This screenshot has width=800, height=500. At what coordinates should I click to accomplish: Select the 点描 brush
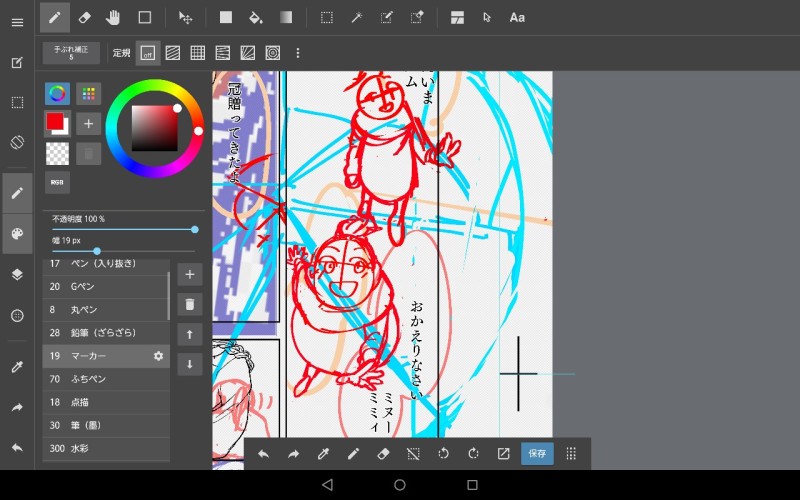[106, 402]
